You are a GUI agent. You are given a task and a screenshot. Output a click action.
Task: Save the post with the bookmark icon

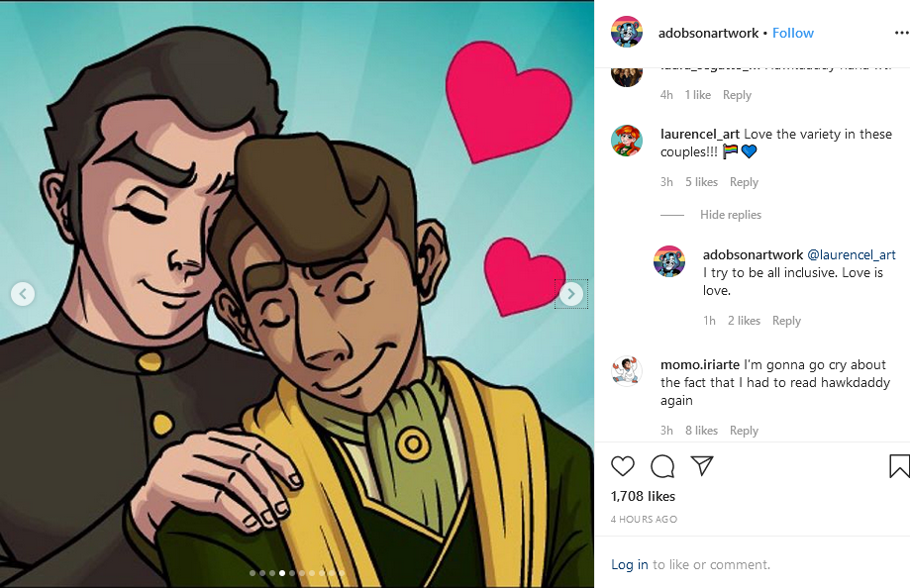point(899,466)
